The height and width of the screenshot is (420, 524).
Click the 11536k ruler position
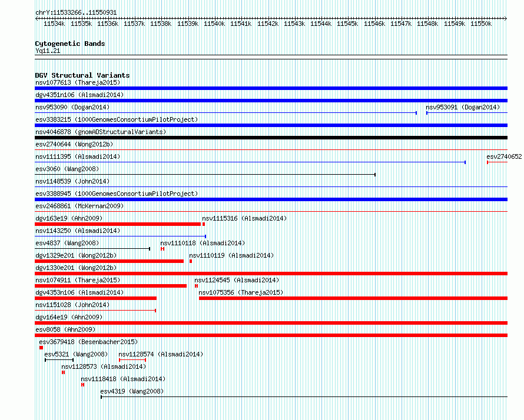click(108, 24)
